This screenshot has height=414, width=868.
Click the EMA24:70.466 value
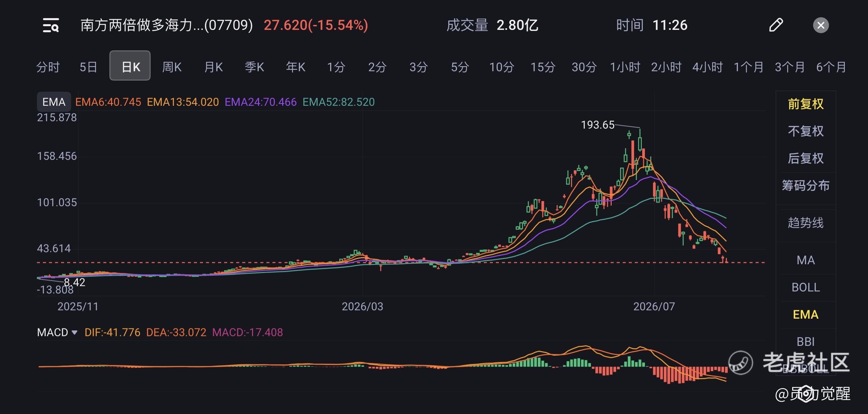pos(261,102)
